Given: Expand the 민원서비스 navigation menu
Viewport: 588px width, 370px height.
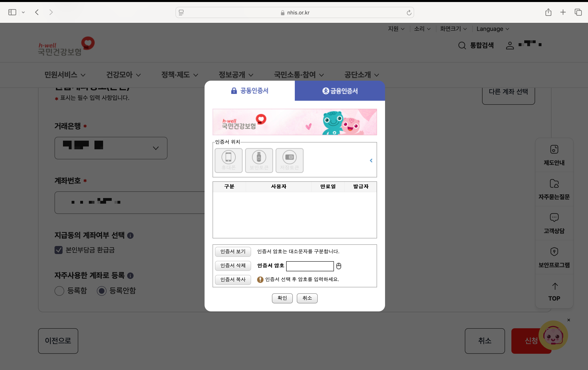Looking at the screenshot, I should point(65,75).
